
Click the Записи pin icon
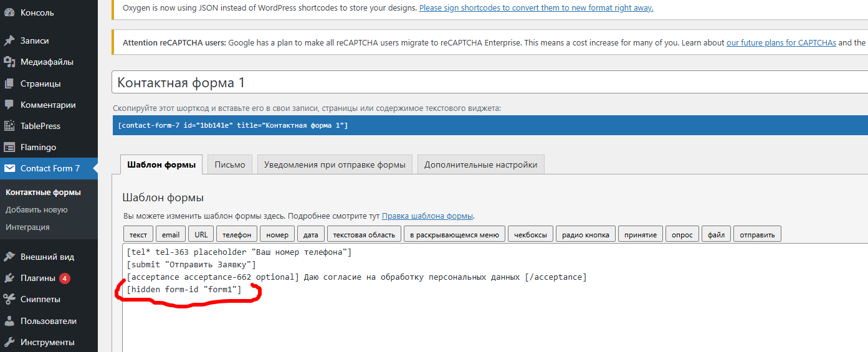pos(9,40)
